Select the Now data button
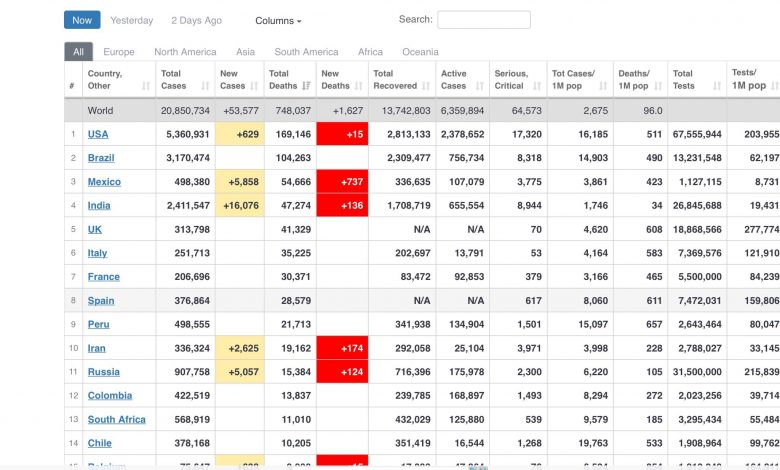The width and height of the screenshot is (780, 470). (x=82, y=20)
